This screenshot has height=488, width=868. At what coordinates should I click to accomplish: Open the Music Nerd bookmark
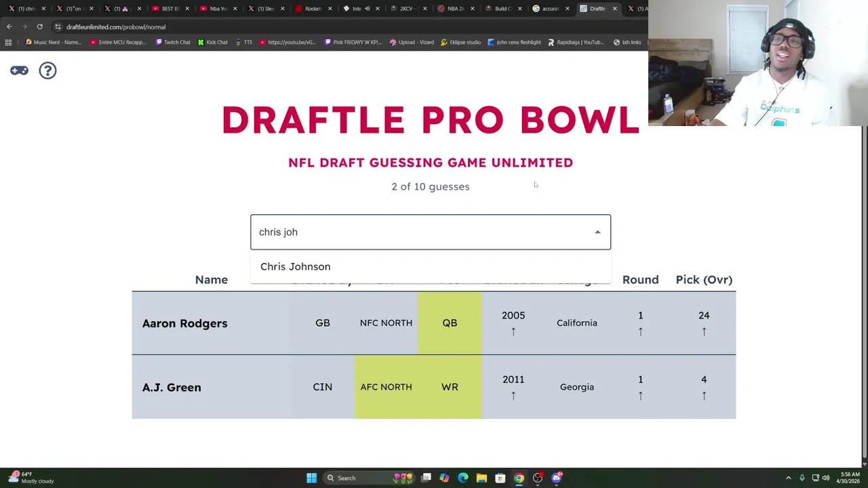coord(53,42)
